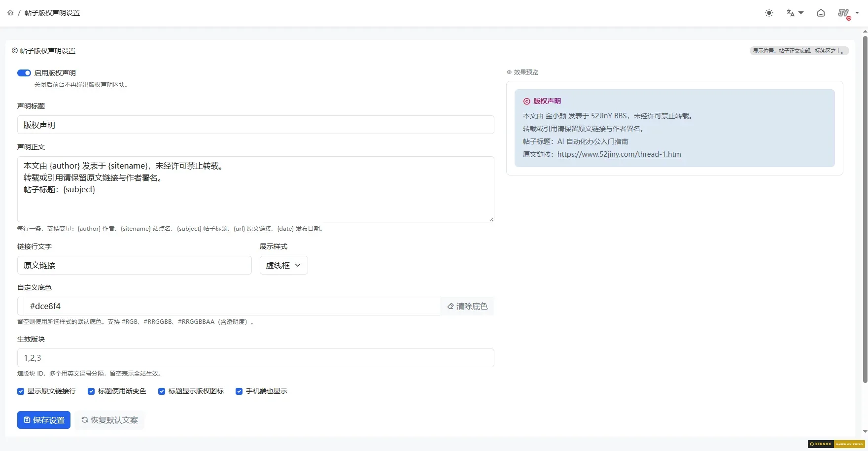Click the 填版块 ID hint text
Screen dimensions: 868x451
pyautogui.click(x=91, y=374)
